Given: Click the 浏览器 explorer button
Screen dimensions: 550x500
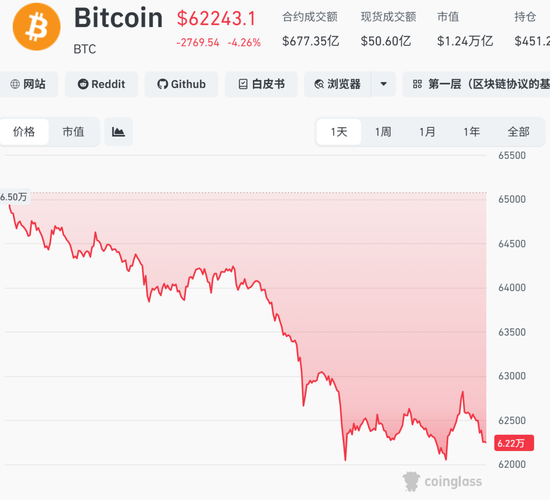Looking at the screenshot, I should tap(337, 84).
